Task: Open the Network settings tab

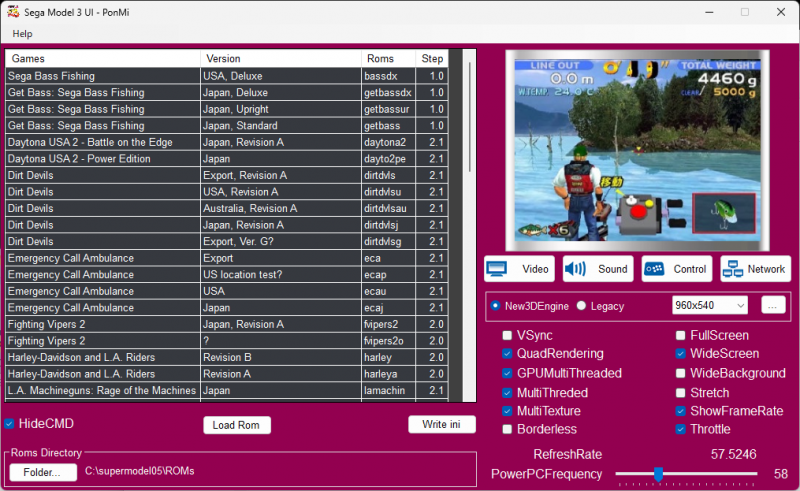Action: tap(756, 269)
